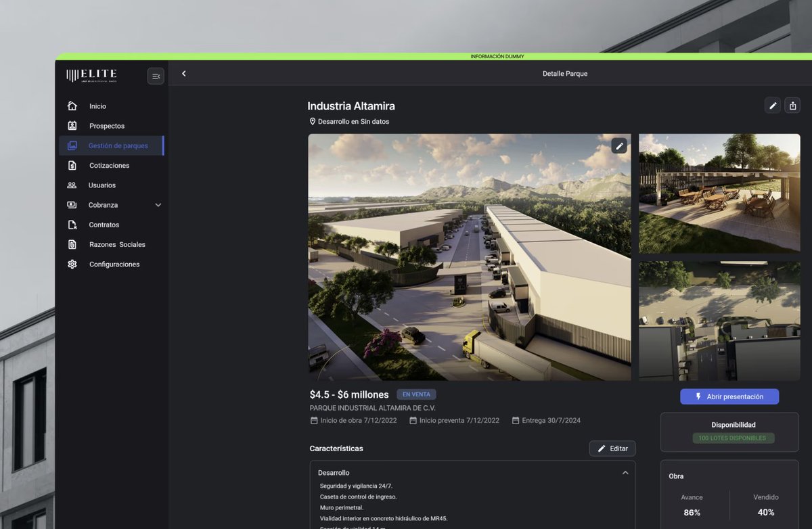Expand the Cobranza submenu chevron
Image resolution: width=812 pixels, height=529 pixels.
tap(158, 205)
